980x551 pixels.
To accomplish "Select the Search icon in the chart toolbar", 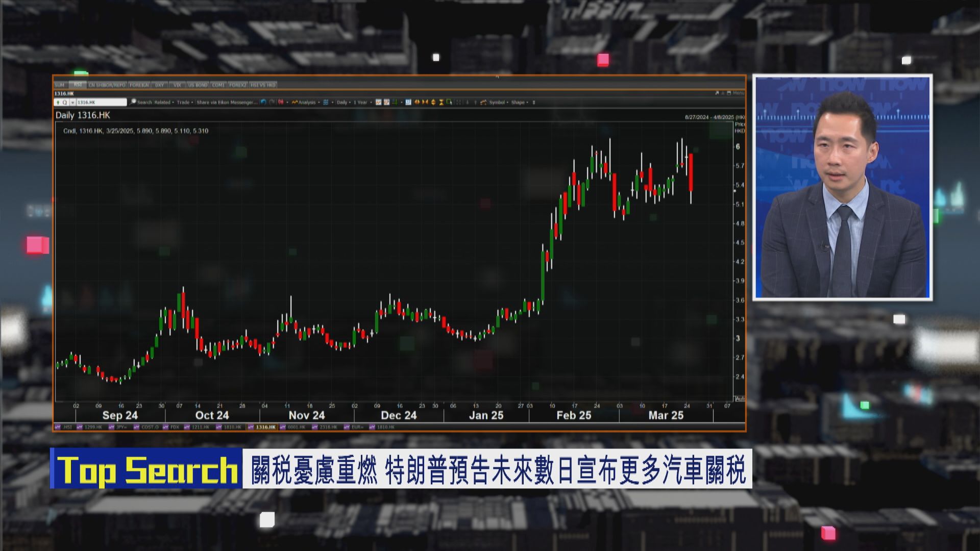I will 133,102.
